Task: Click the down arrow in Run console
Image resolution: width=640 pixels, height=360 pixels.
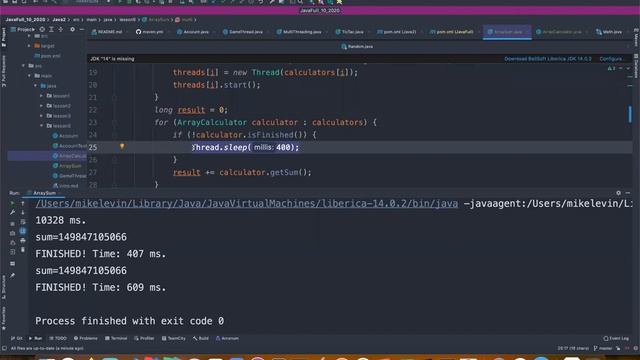Action: (23, 212)
